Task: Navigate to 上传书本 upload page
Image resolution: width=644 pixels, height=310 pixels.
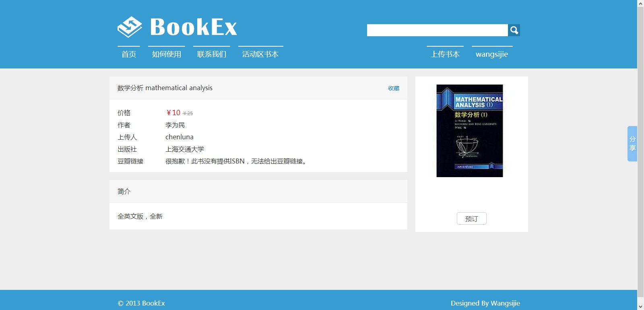Action: [445, 54]
